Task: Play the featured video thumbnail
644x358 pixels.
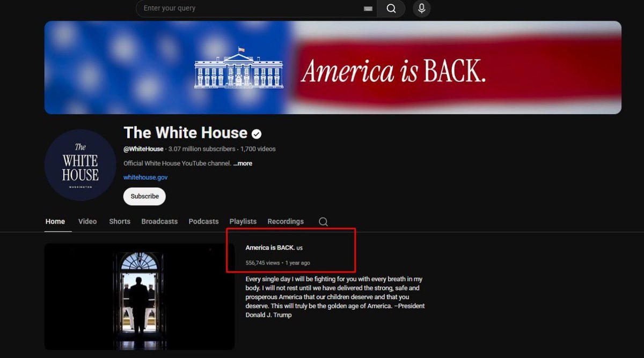Action: click(140, 296)
